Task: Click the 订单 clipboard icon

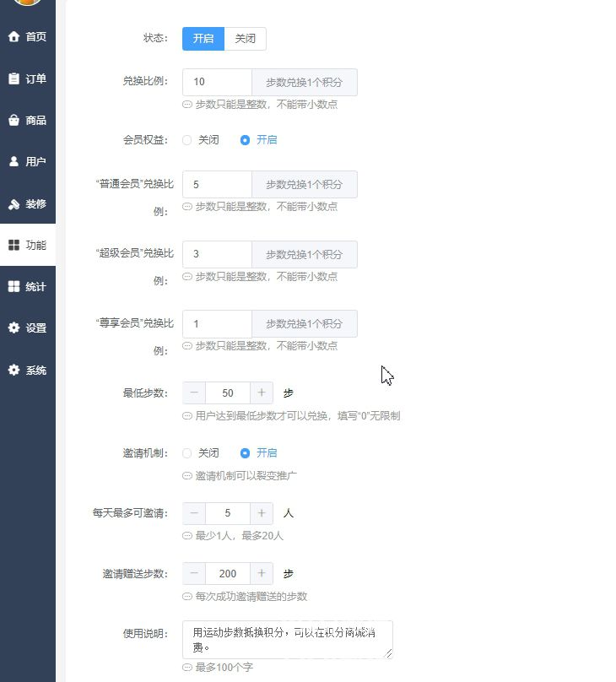Action: click(14, 78)
